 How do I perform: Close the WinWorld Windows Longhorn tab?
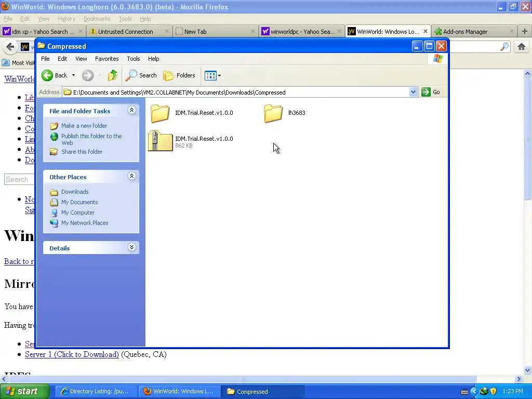tap(425, 31)
